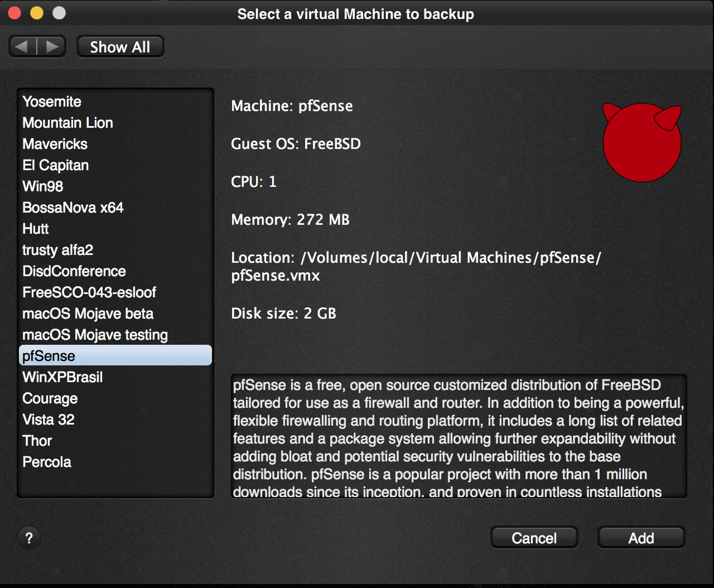Select the WinXPBrasil virtual machine
This screenshot has width=714, height=588.
click(115, 377)
